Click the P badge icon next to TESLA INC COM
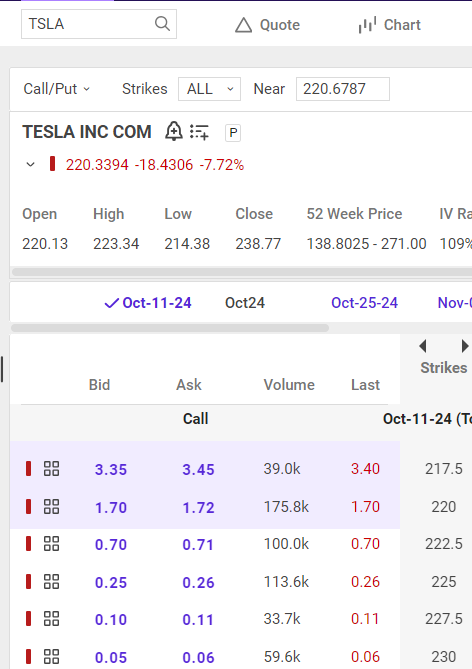472x669 pixels. [x=233, y=133]
